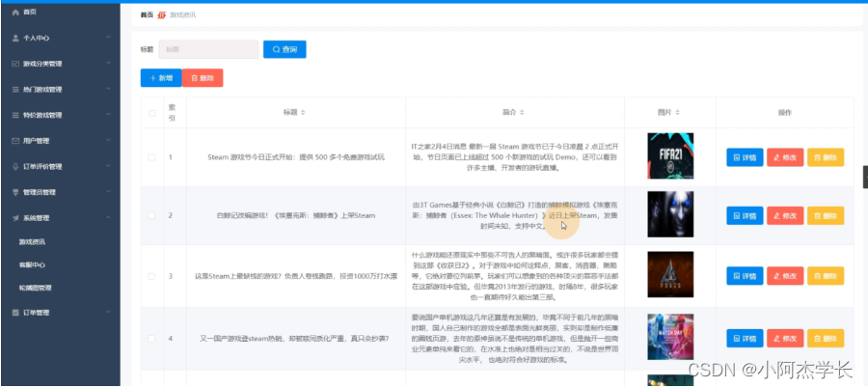Check the checkbox for row 4
This screenshot has height=388, width=868.
152,338
